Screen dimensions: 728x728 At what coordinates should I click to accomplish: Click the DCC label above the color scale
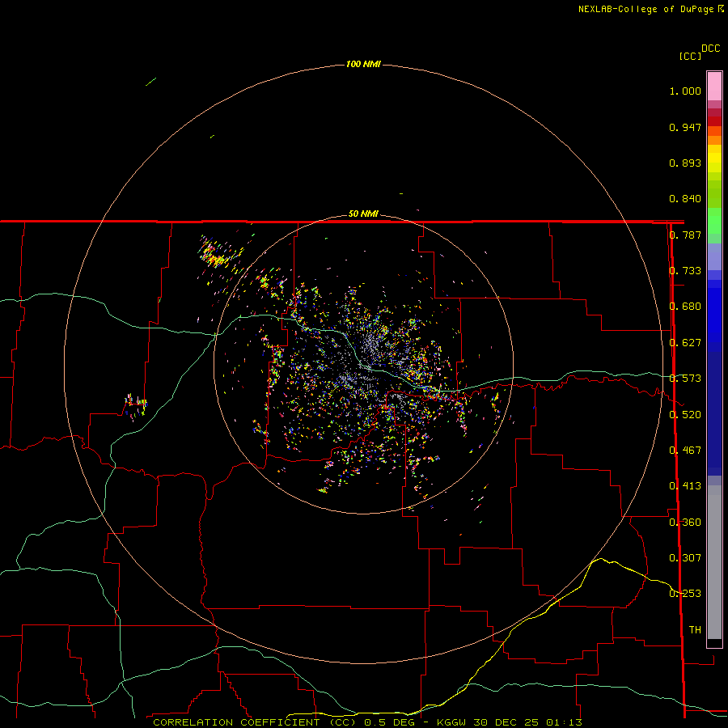[x=710, y=49]
